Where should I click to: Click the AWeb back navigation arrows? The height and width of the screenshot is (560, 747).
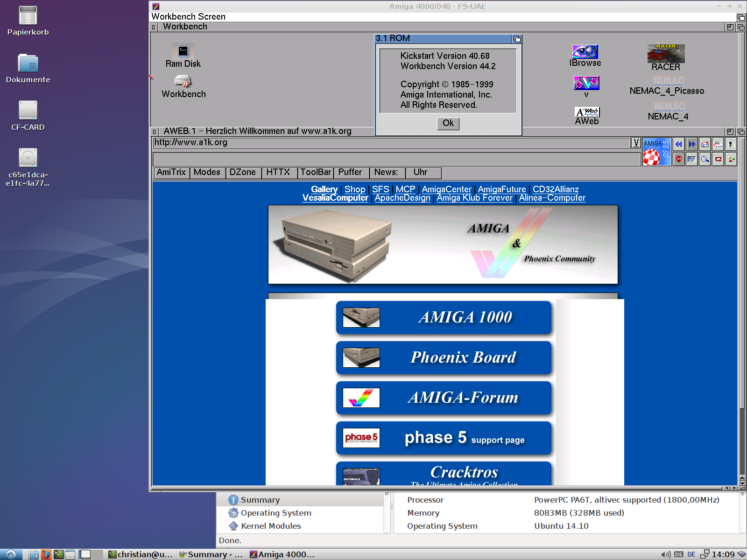[679, 144]
